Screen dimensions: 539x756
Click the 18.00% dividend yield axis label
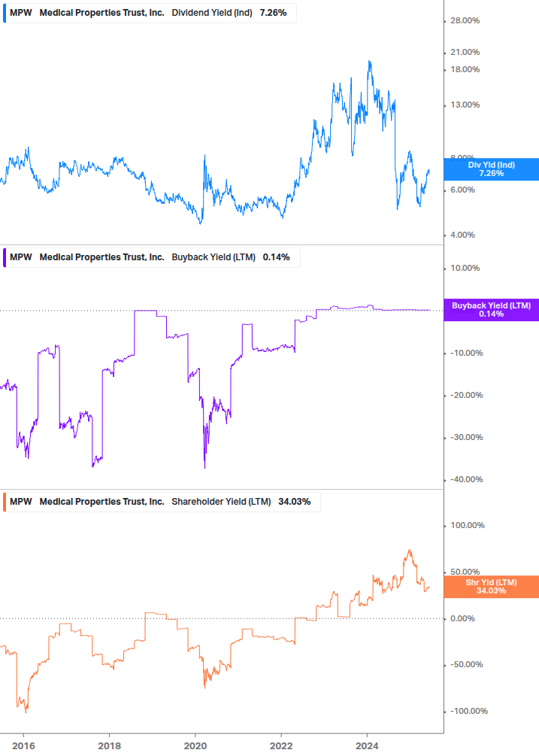pos(465,69)
